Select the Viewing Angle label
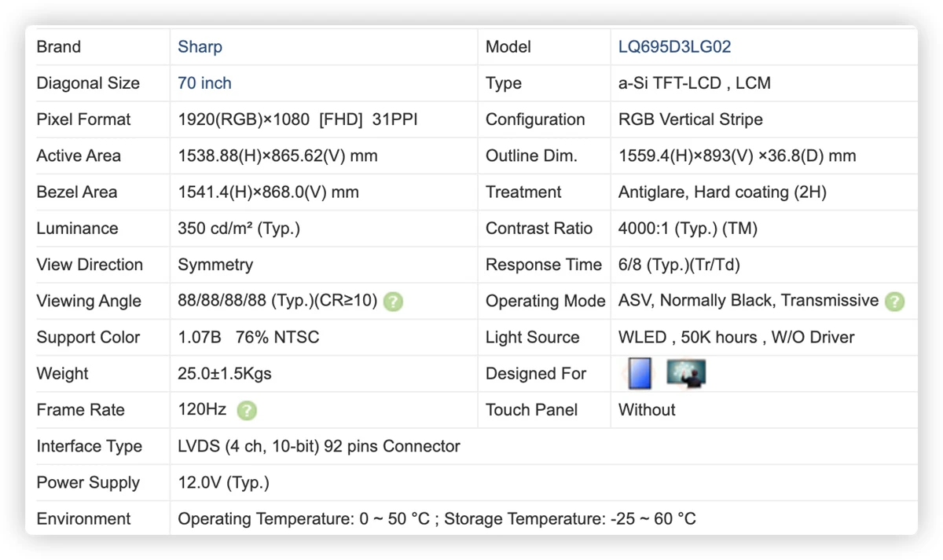Viewport: 943px width, 560px height. click(x=89, y=301)
